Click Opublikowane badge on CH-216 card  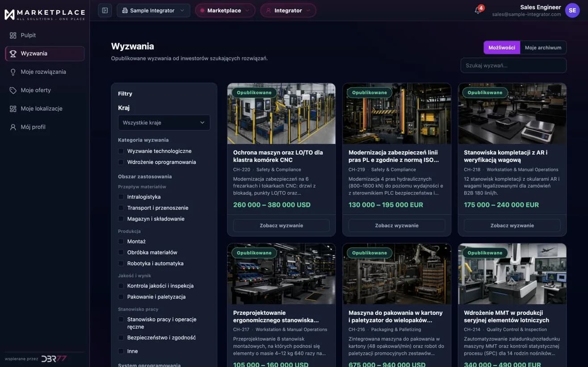coord(370,253)
